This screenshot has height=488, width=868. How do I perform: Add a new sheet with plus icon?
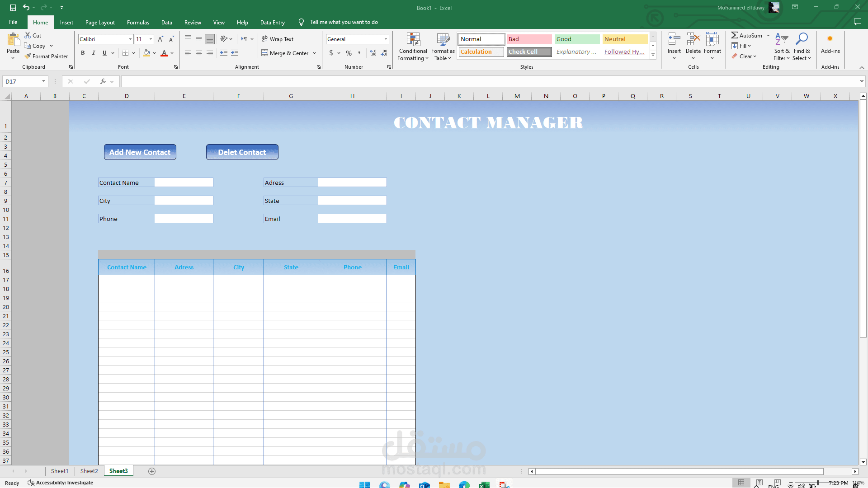coord(152,471)
